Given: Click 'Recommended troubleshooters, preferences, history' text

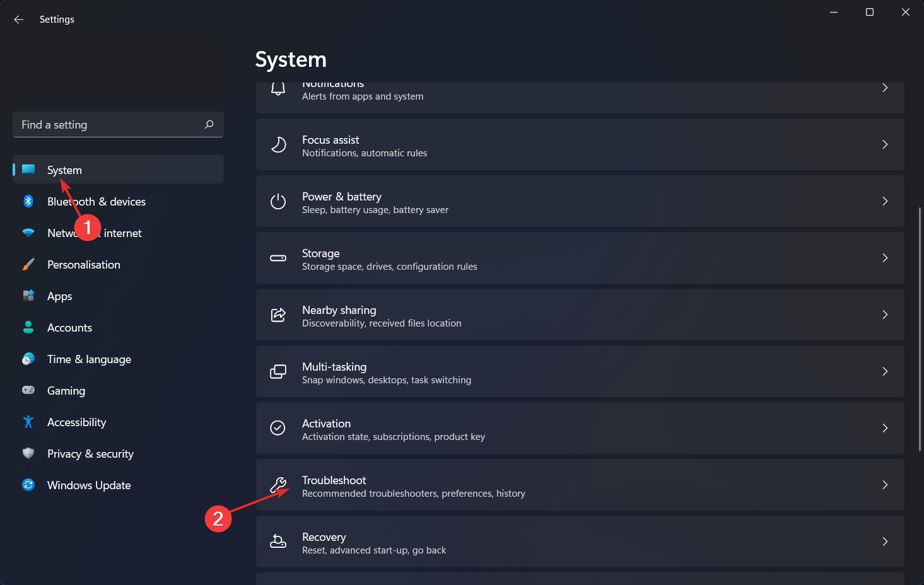Looking at the screenshot, I should [414, 494].
